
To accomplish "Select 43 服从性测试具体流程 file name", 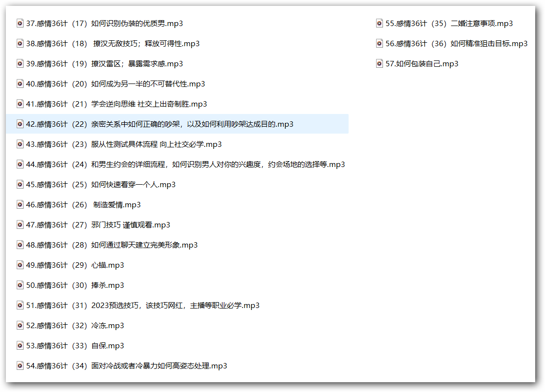I will coord(124,144).
